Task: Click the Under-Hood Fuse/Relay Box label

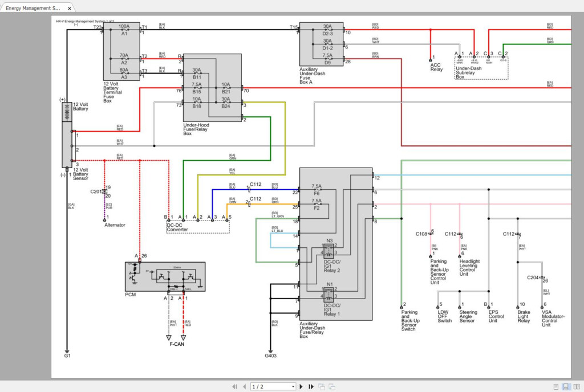Action: pos(196,129)
